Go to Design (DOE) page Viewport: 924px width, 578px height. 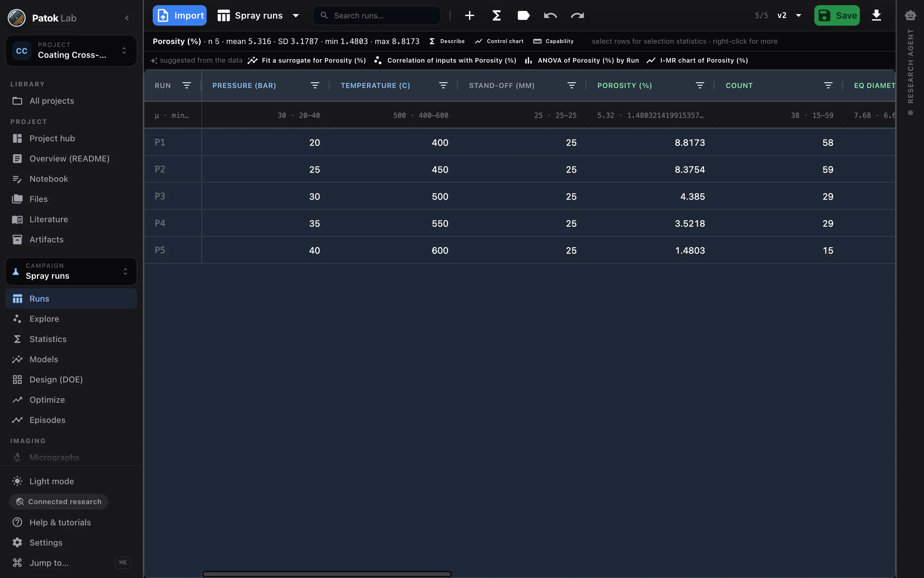point(71,380)
